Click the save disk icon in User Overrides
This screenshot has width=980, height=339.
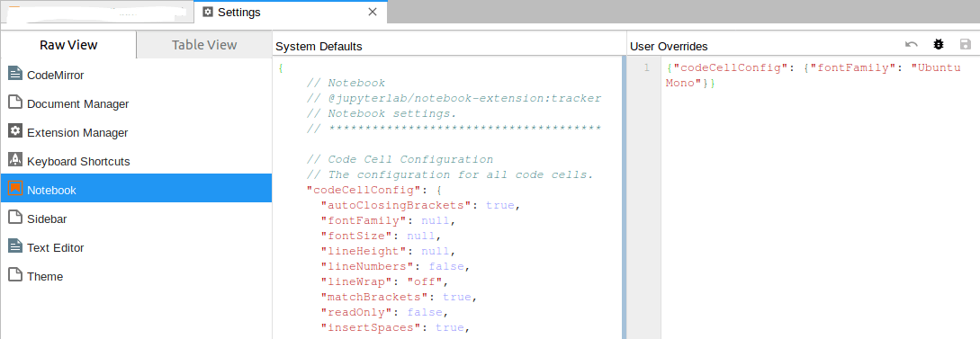pyautogui.click(x=965, y=44)
